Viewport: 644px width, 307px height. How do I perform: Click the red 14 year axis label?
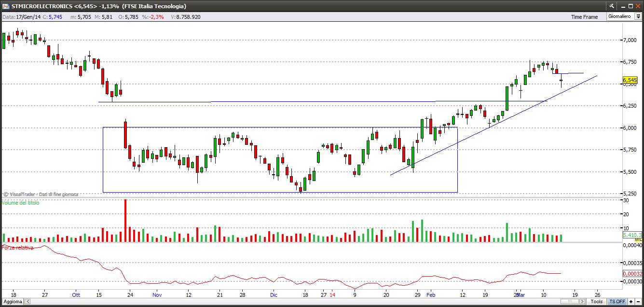[332, 294]
